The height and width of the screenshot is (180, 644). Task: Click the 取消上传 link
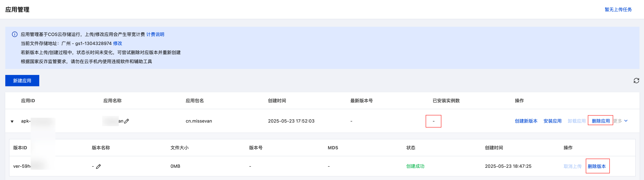tap(572, 166)
